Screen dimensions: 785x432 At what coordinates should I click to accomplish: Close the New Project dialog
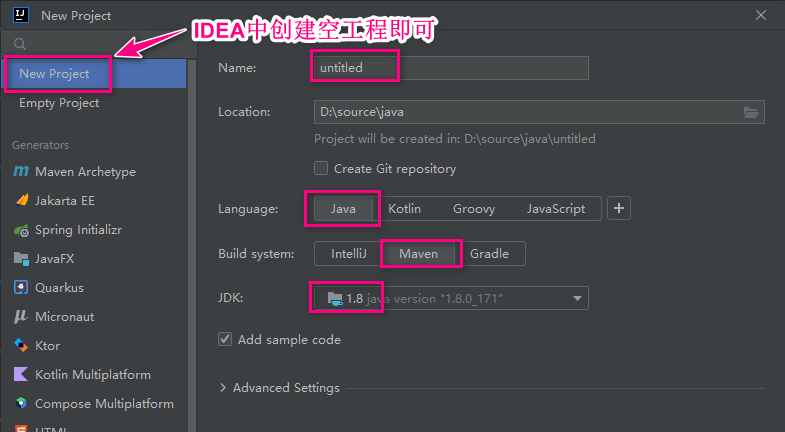point(761,15)
